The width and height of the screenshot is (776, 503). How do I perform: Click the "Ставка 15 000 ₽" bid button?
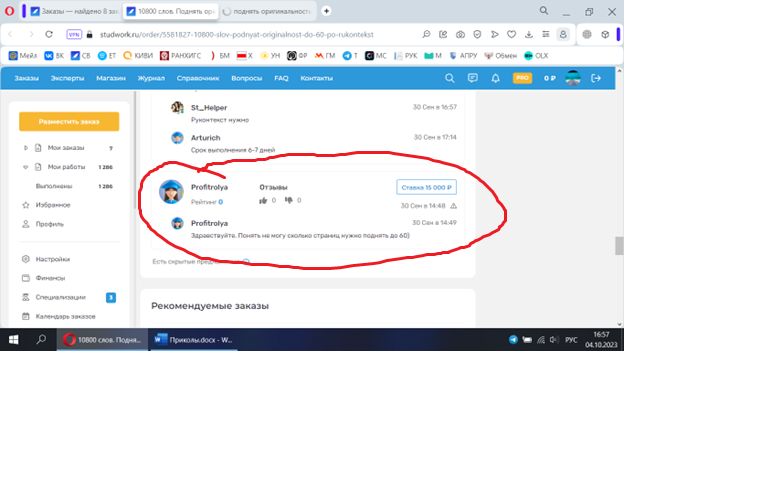[x=426, y=186]
